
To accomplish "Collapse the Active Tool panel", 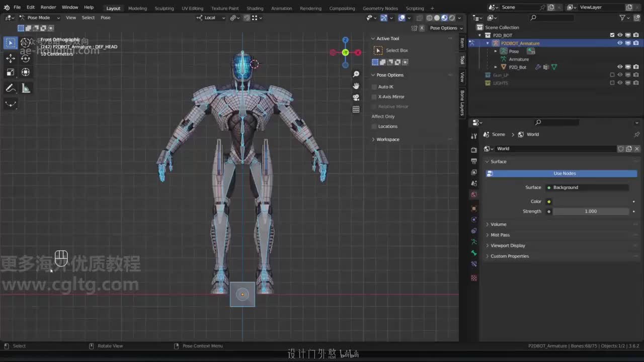I will 387,39.
